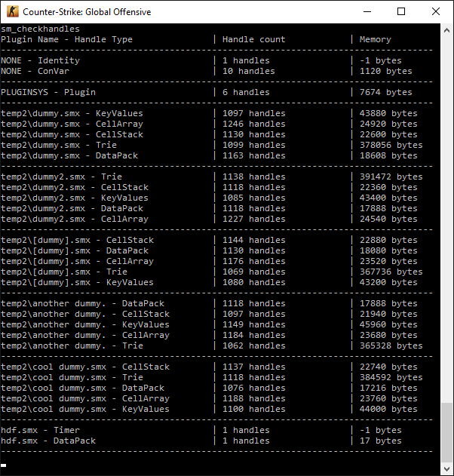Screen dimensions: 454x476
Task: Click the '1100 handles' count
Action: (254, 409)
